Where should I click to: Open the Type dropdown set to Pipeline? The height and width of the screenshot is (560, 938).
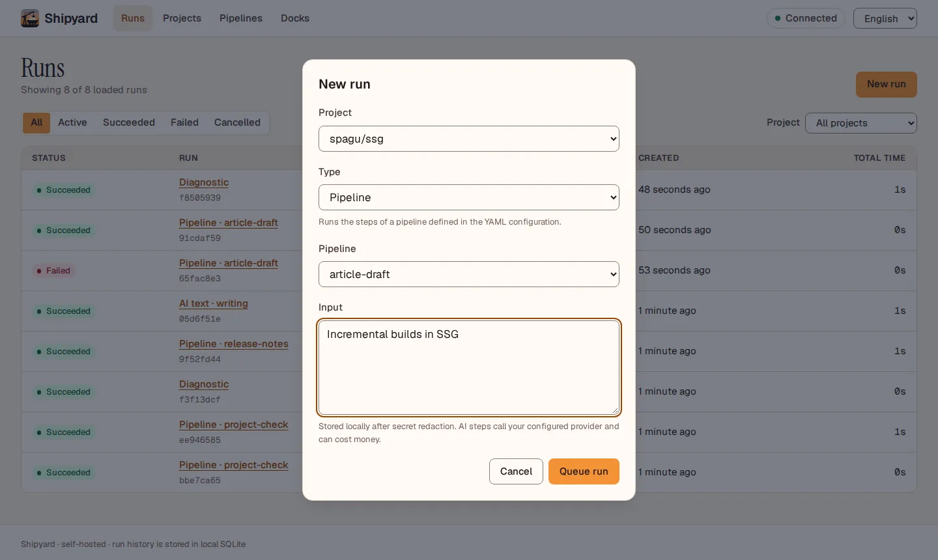[469, 197]
